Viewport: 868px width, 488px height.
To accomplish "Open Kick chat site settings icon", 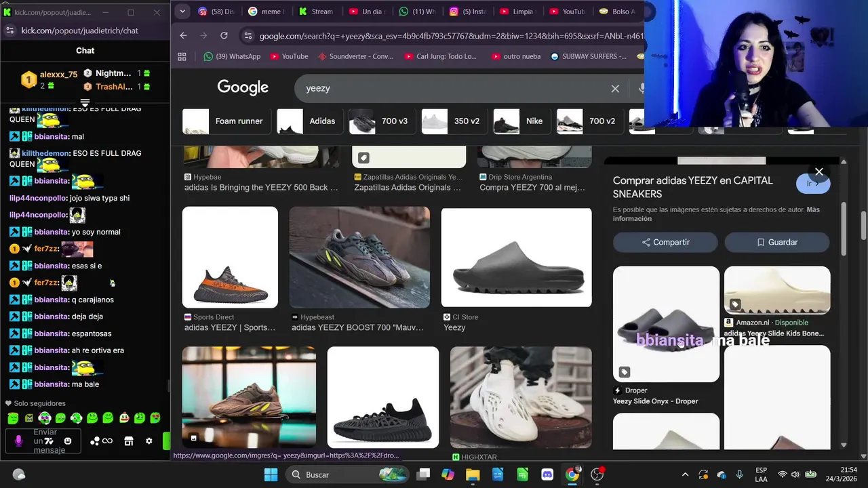I will [x=9, y=30].
